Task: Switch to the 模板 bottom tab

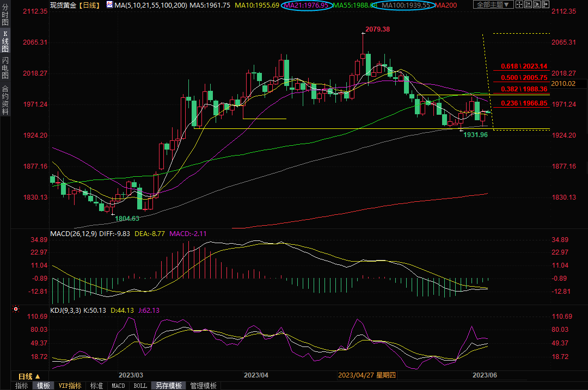Action: click(43, 386)
